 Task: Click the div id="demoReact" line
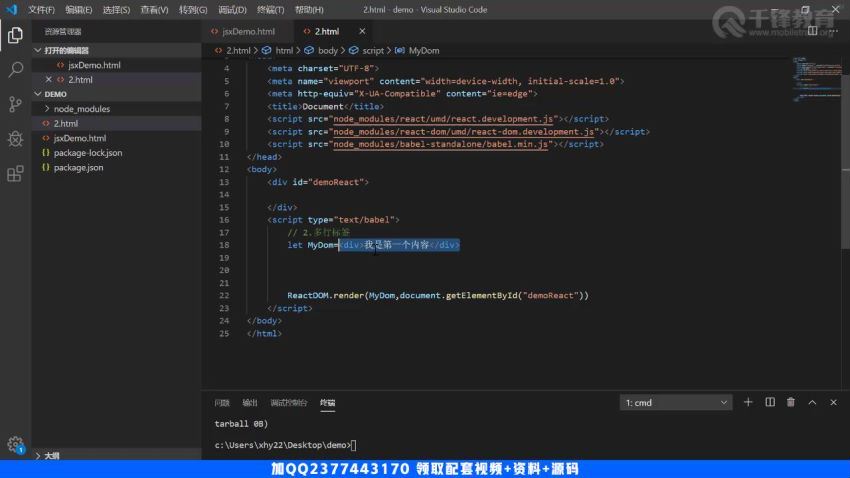pyautogui.click(x=318, y=182)
